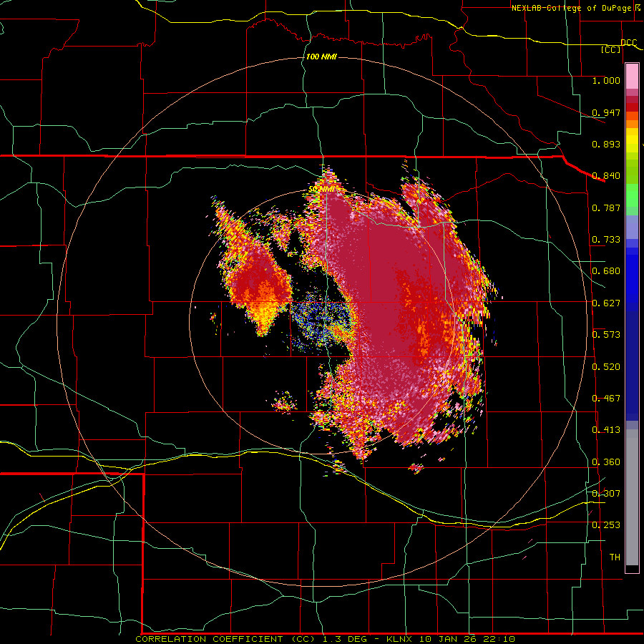Click the 0.840 scale value
The height and width of the screenshot is (644, 644).
click(x=606, y=176)
